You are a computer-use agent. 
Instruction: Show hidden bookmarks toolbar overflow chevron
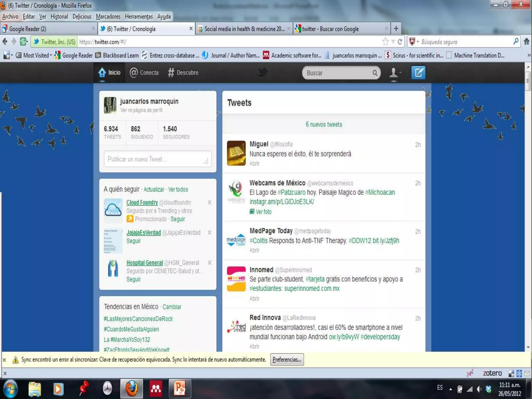529,55
